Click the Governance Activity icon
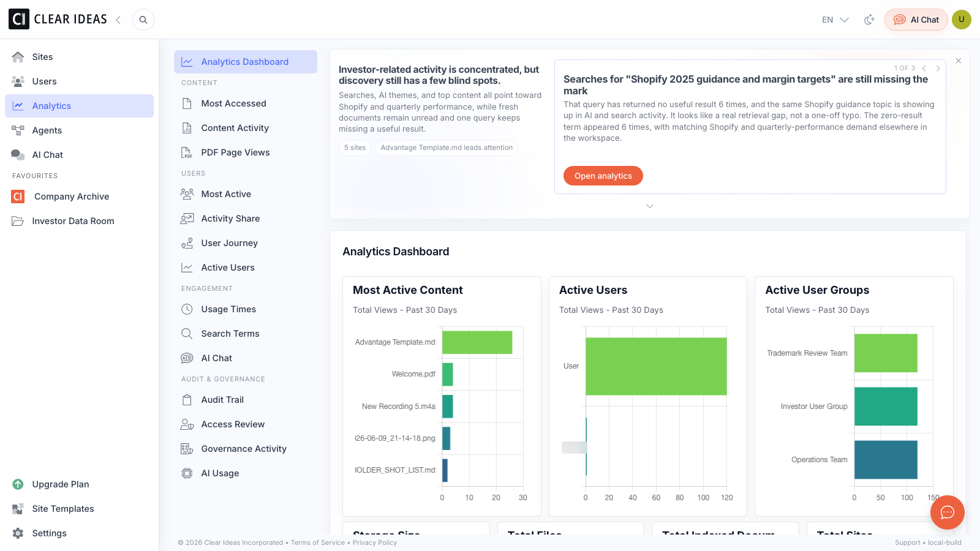The height and width of the screenshot is (551, 980). point(187,449)
